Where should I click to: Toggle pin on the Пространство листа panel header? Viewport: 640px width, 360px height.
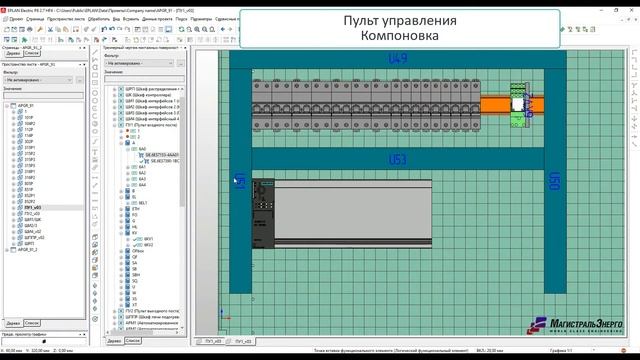pos(80,64)
